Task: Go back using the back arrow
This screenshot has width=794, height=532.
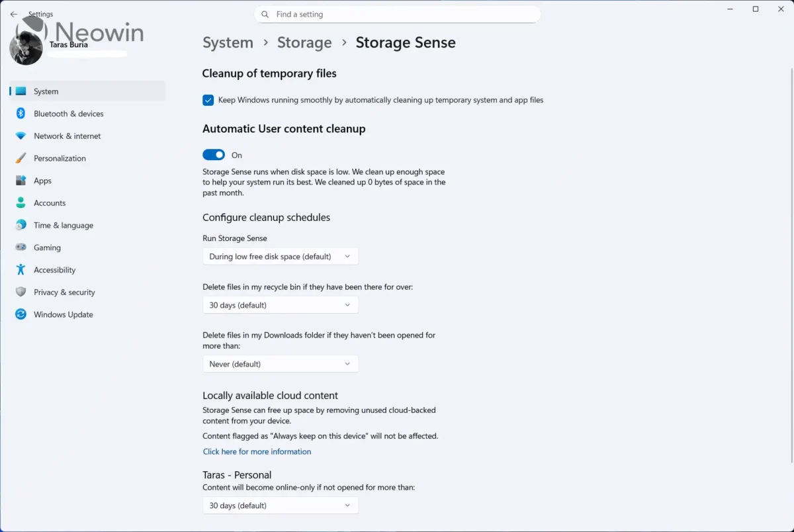Action: click(x=13, y=13)
